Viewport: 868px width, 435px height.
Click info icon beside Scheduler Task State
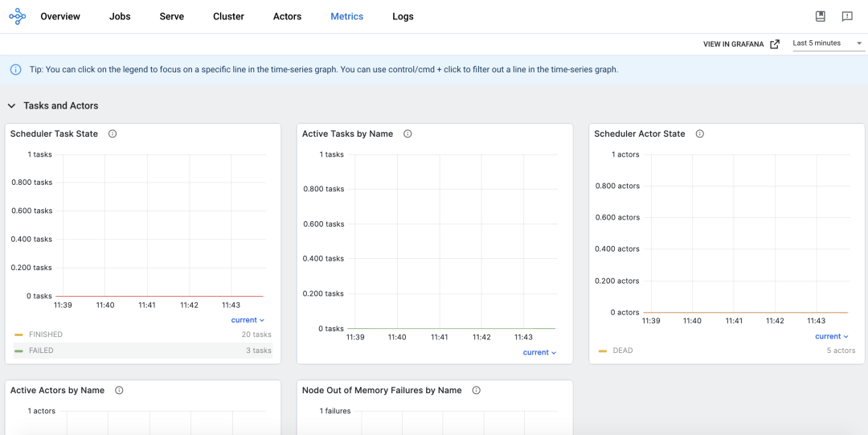point(113,134)
